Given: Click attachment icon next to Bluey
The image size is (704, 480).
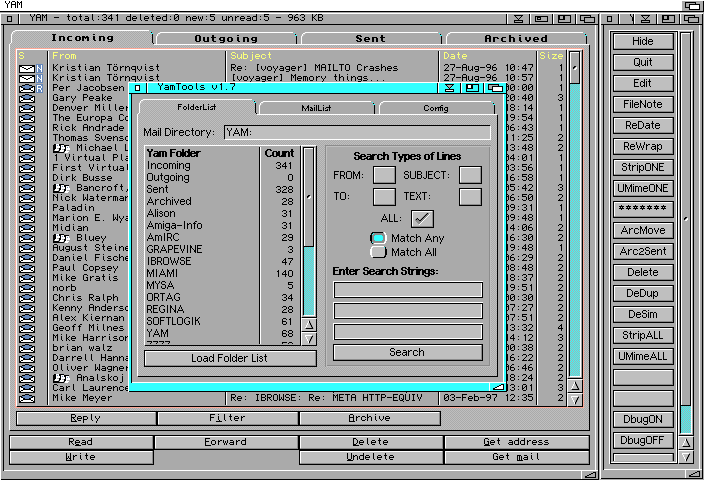Looking at the screenshot, I should (x=61, y=238).
